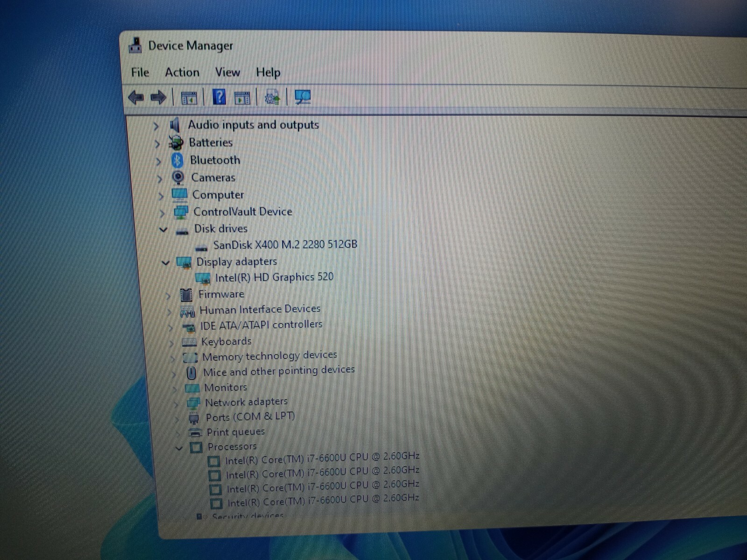Select the Keyboards category label
The height and width of the screenshot is (560, 747).
click(226, 341)
